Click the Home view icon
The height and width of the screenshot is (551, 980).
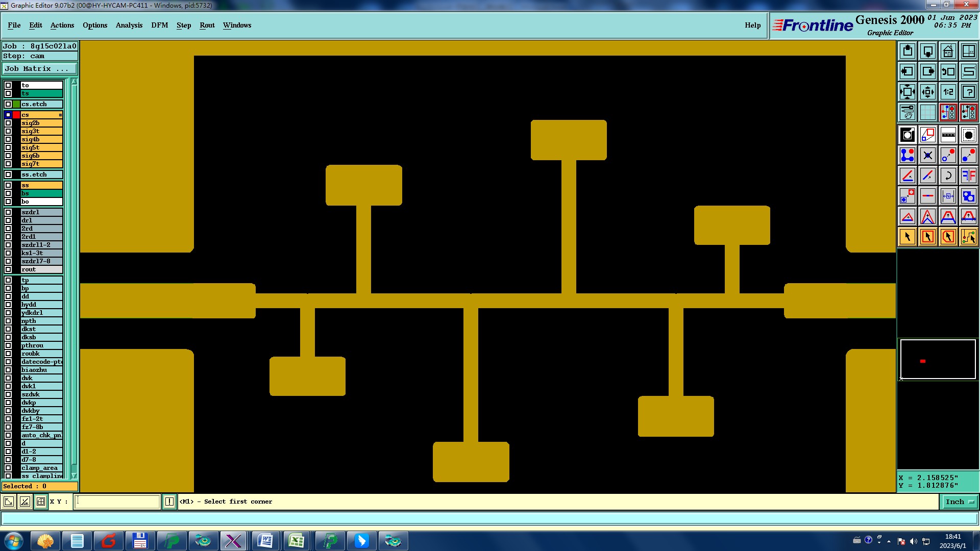(x=948, y=51)
